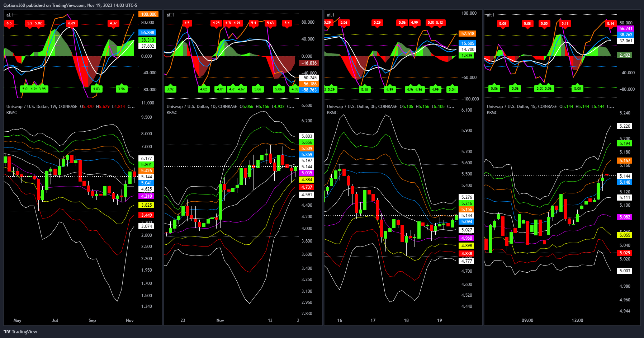644x338 pixels.
Task: Click the red 6.5 signal marker
Action: click(9, 23)
